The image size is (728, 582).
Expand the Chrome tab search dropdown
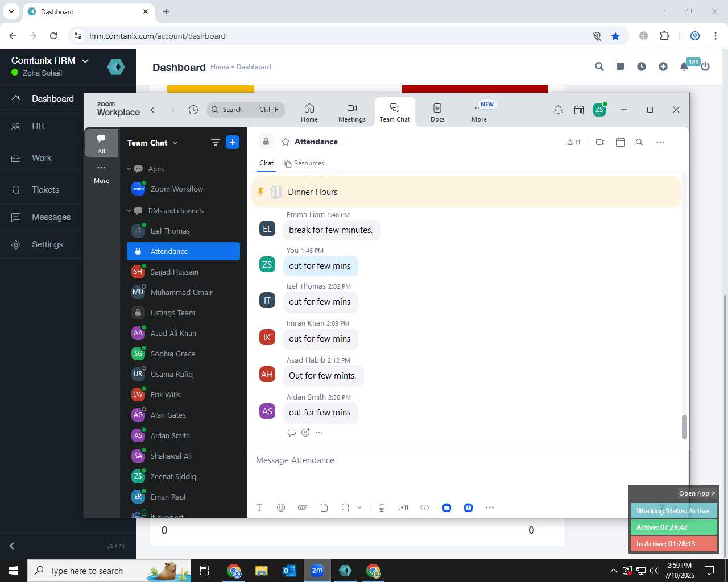click(x=11, y=11)
